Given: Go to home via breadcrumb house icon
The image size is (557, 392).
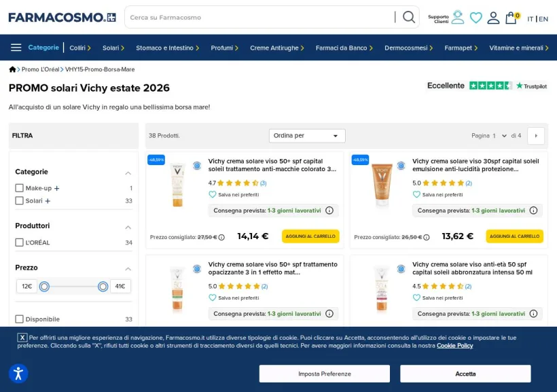Looking at the screenshot, I should 12,69.
